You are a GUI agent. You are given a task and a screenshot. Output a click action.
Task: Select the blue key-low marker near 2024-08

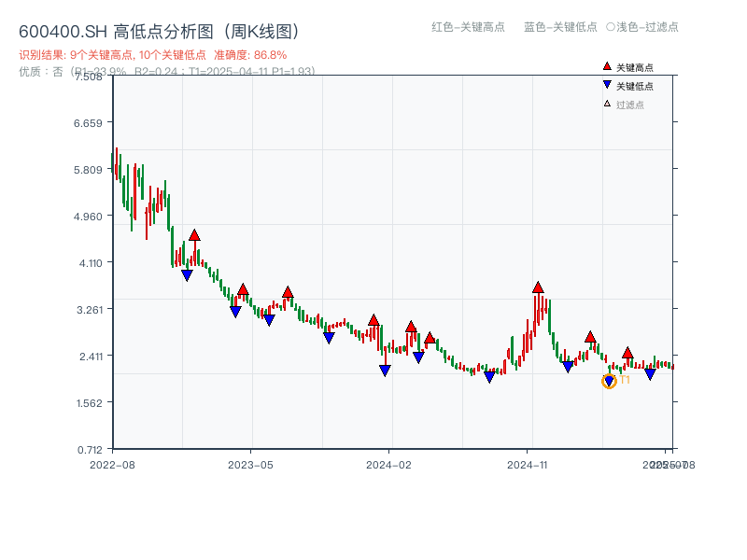(488, 375)
